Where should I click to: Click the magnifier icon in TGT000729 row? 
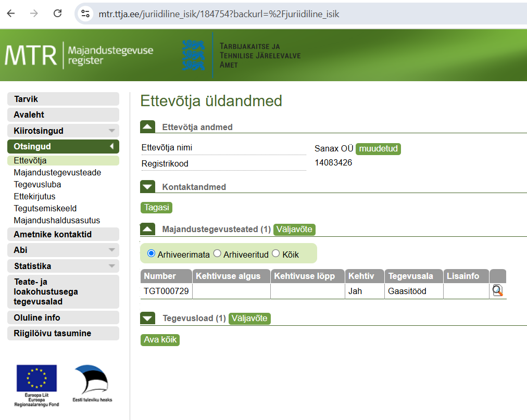tap(497, 291)
